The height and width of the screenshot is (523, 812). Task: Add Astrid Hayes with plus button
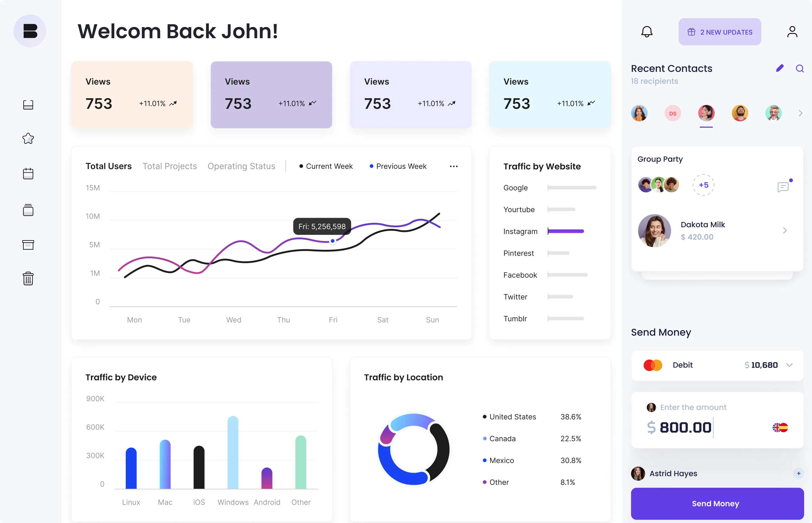(x=798, y=473)
